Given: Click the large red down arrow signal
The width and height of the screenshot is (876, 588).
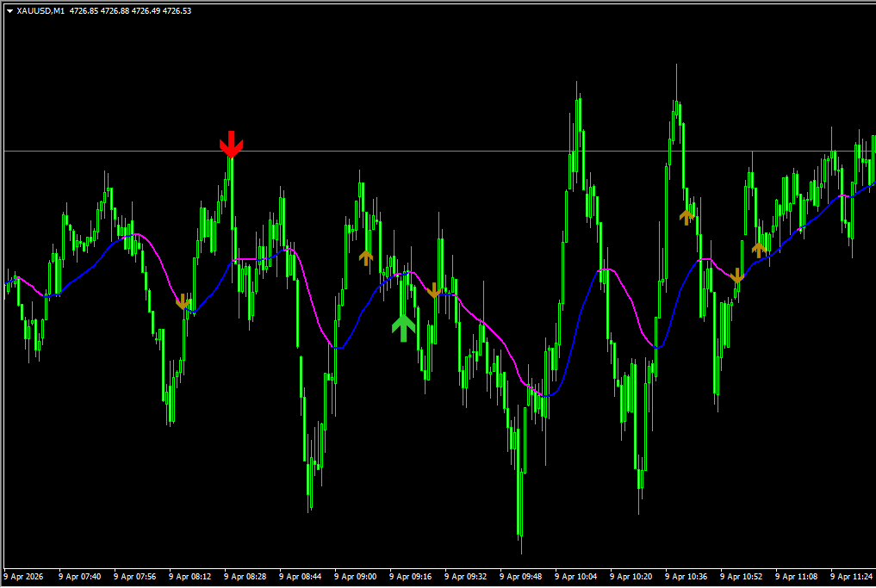Looking at the screenshot, I should (x=230, y=145).
